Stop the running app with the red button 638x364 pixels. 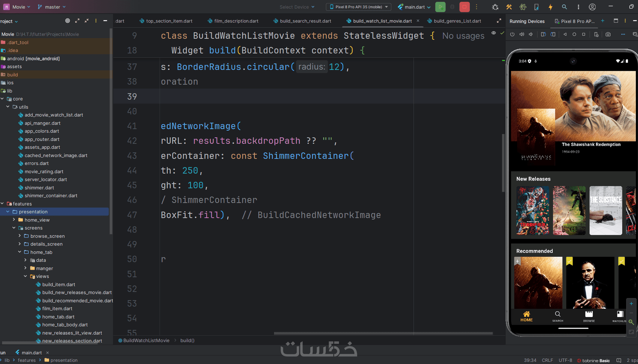pos(464,7)
